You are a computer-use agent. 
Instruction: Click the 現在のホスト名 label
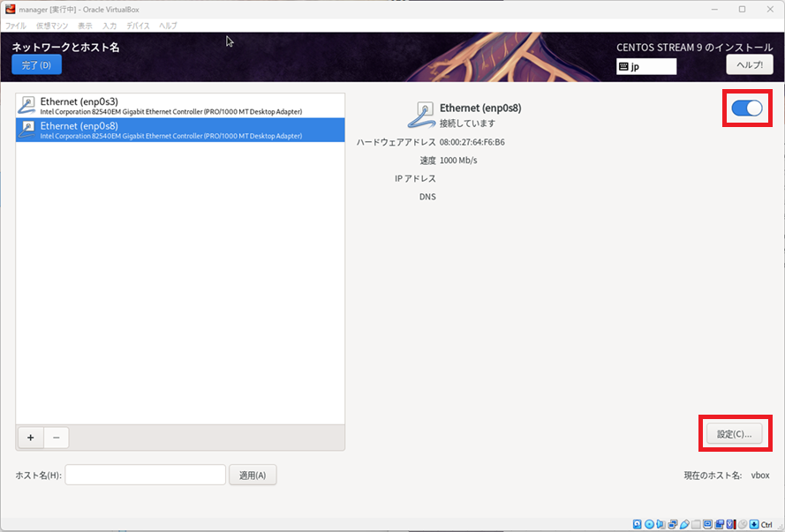pyautogui.click(x=713, y=476)
